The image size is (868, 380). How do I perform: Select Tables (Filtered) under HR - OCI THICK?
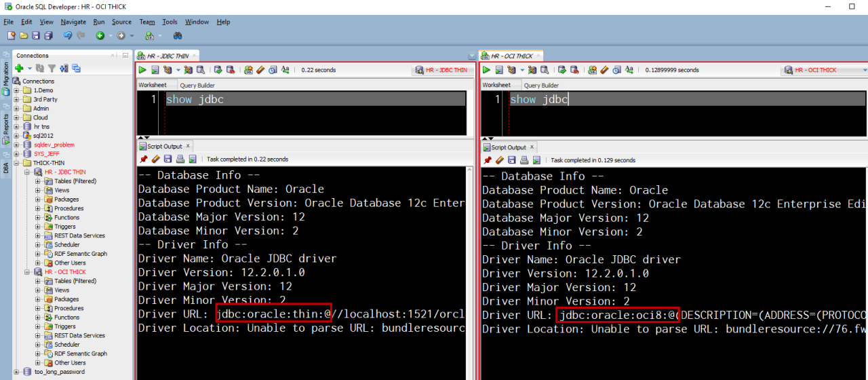[x=75, y=281]
